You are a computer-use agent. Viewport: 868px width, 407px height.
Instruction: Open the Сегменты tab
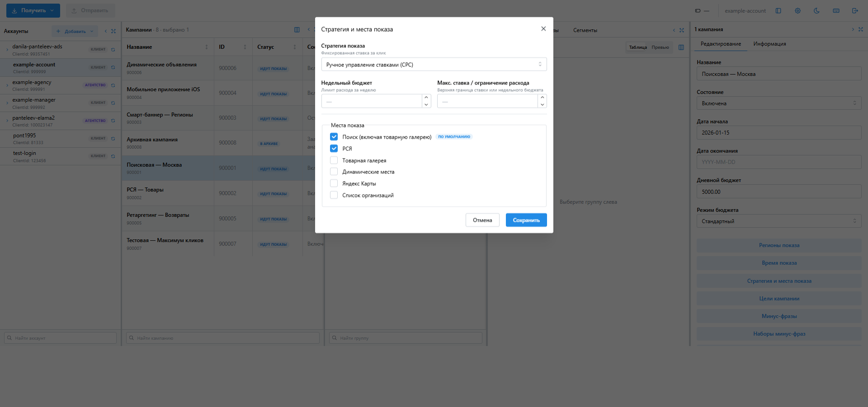pyautogui.click(x=585, y=30)
